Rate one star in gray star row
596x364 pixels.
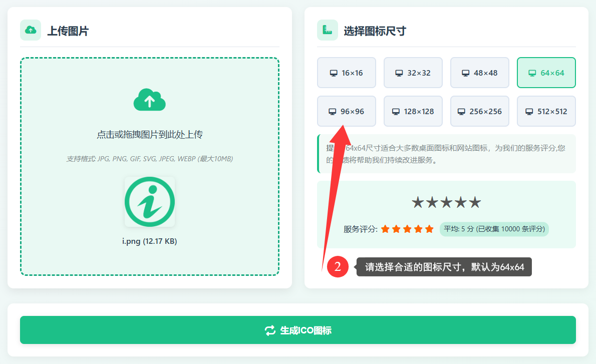[418, 202]
